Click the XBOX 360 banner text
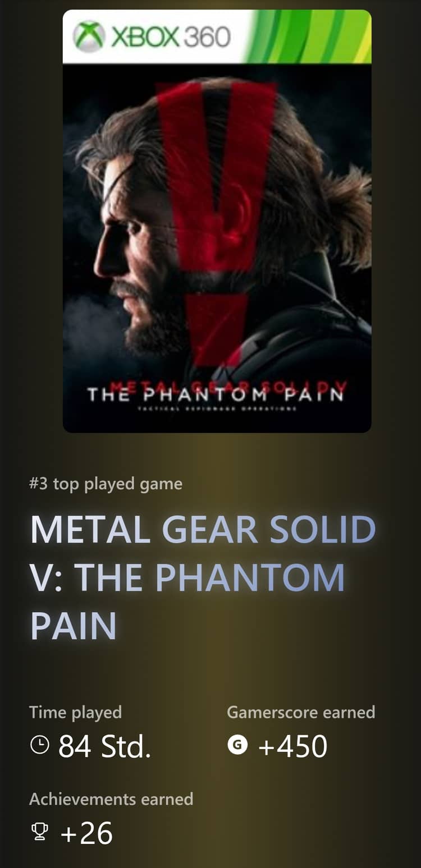Image resolution: width=421 pixels, height=868 pixels. tap(171, 37)
